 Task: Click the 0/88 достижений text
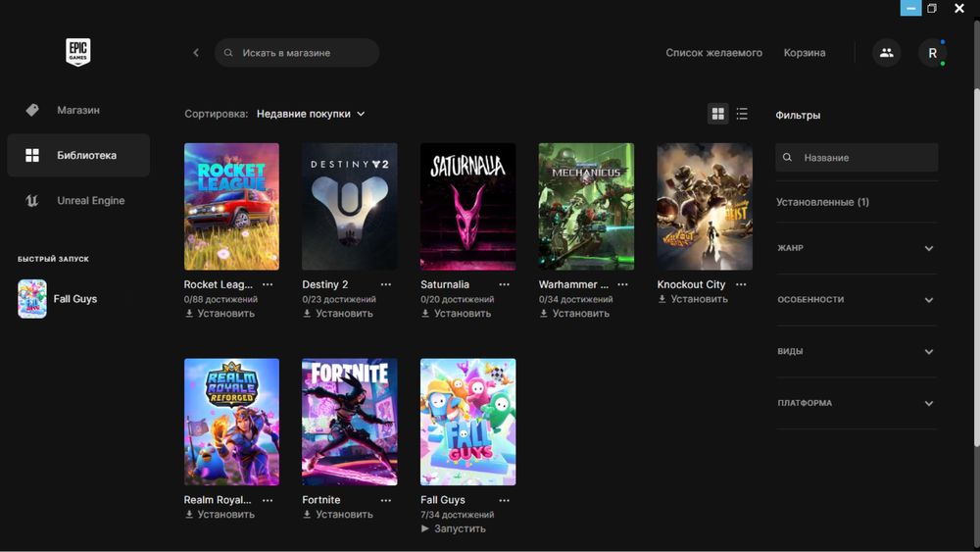220,299
